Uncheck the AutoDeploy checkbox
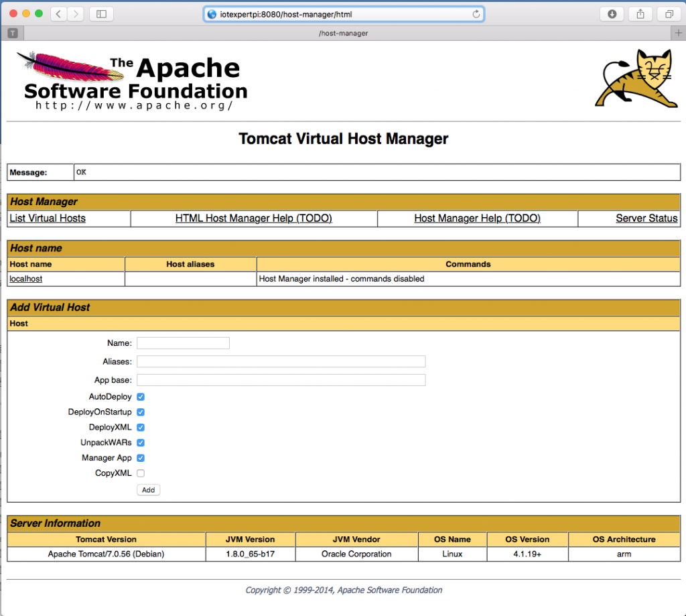The image size is (686, 616). (x=141, y=397)
